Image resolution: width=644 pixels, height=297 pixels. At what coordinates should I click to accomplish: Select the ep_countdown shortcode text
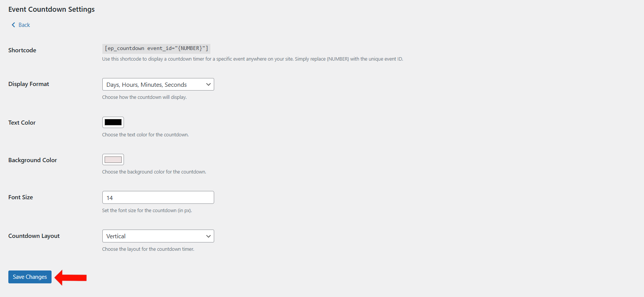tap(156, 48)
